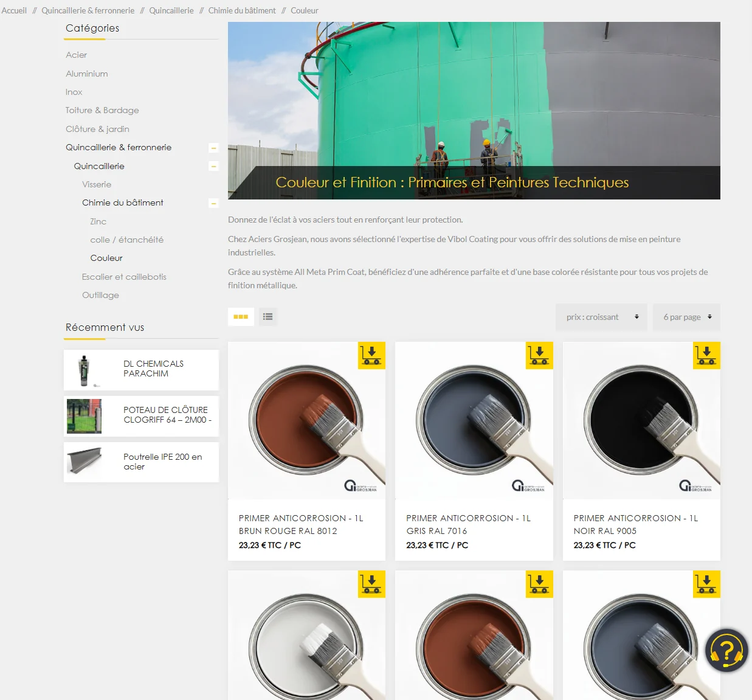Viewport: 752px width, 700px height.
Task: Open PRIMER ANTICORROSION BRUN ROUGE RAL 8012 title
Action: [301, 524]
